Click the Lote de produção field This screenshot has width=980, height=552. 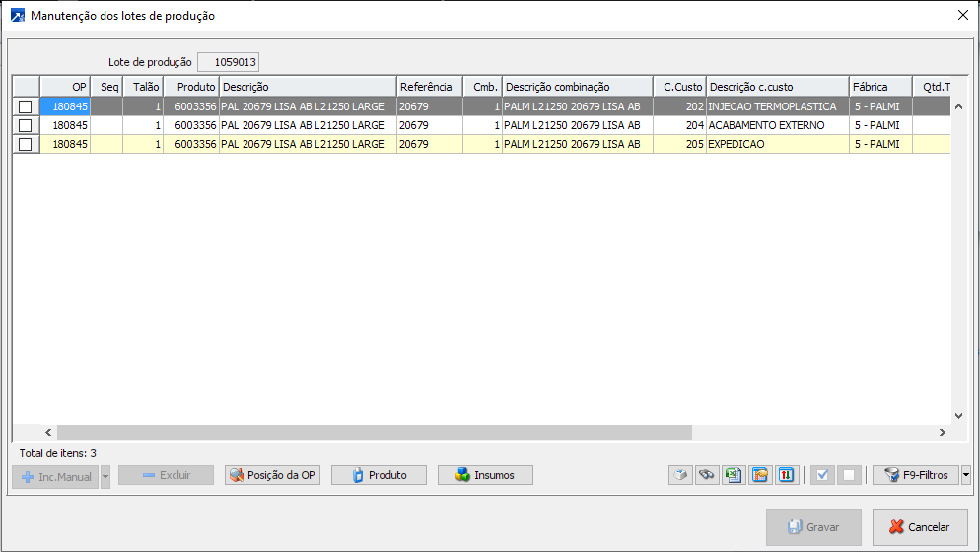(228, 62)
